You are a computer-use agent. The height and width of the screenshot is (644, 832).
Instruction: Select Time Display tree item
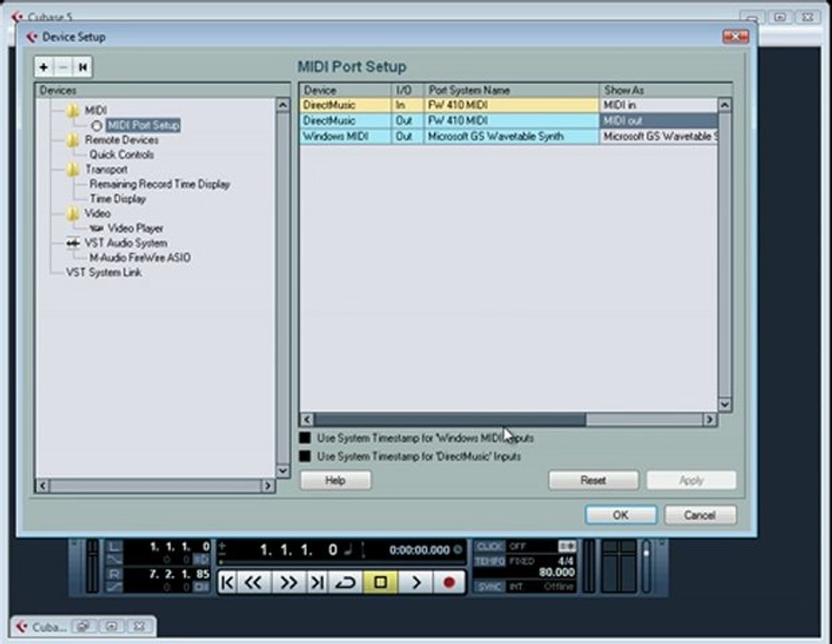pyautogui.click(x=117, y=199)
